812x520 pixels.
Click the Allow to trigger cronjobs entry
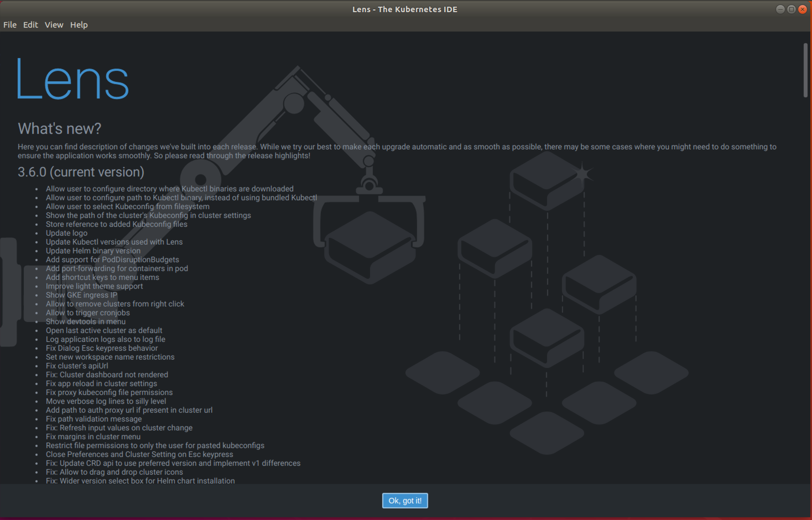tap(87, 313)
